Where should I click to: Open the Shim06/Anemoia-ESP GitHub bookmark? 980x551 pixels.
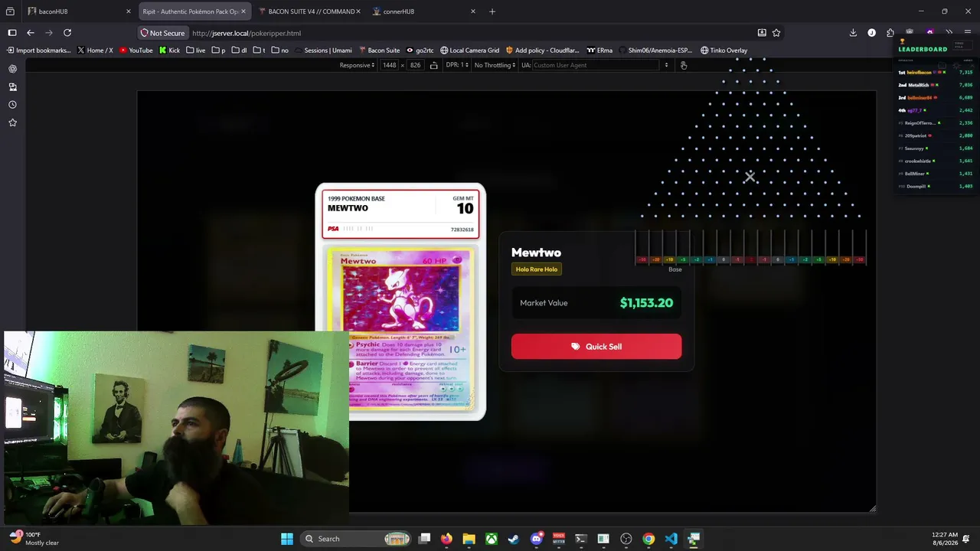(x=655, y=51)
